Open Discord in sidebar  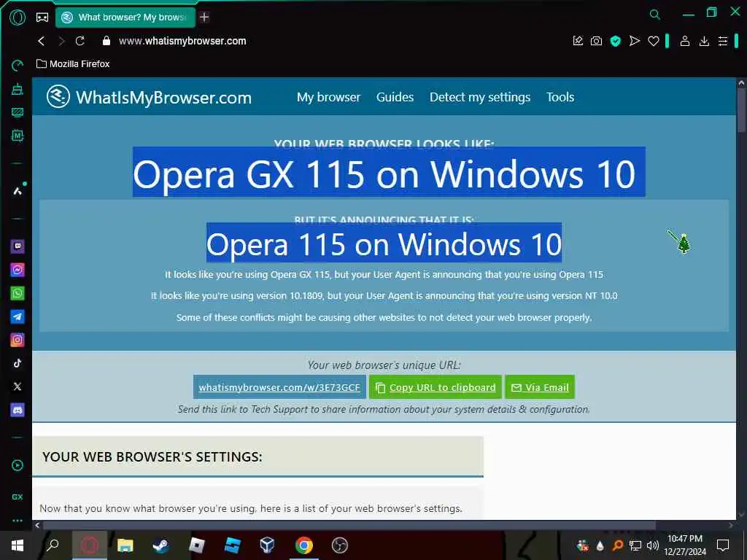coord(18,410)
